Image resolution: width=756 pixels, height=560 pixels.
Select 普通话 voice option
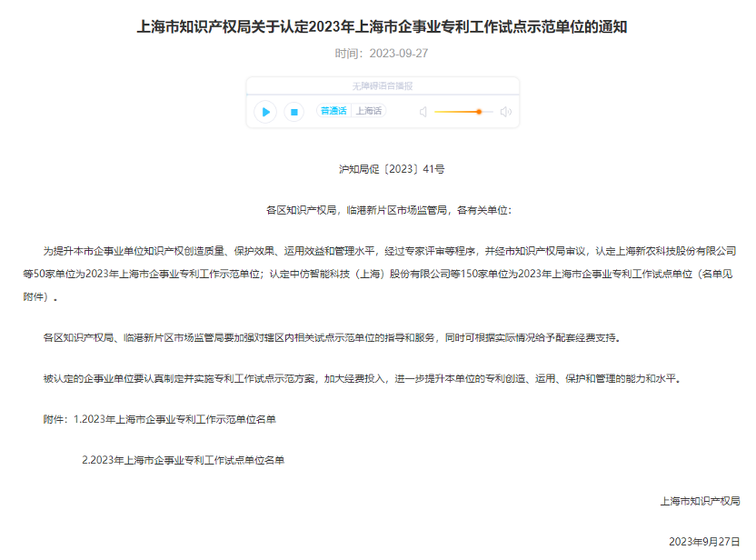333,111
